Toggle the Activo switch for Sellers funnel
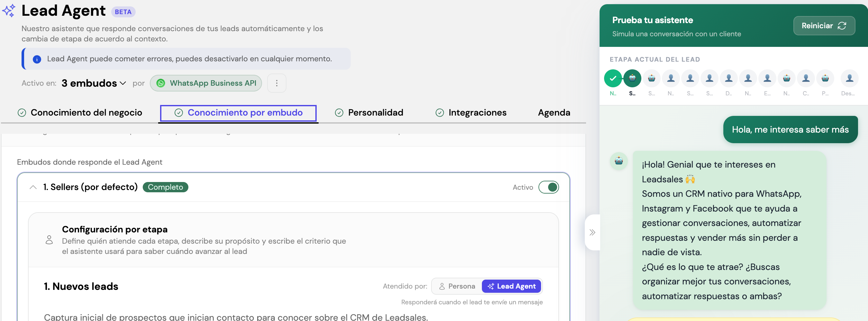 tap(548, 187)
